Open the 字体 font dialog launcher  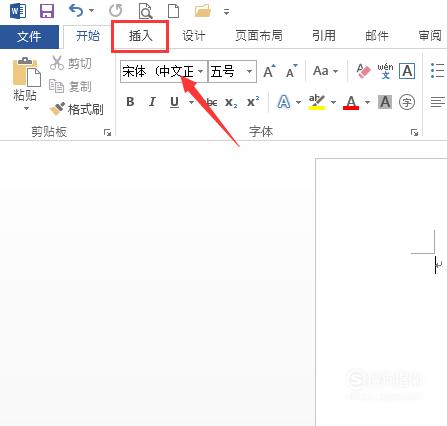pyautogui.click(x=414, y=133)
